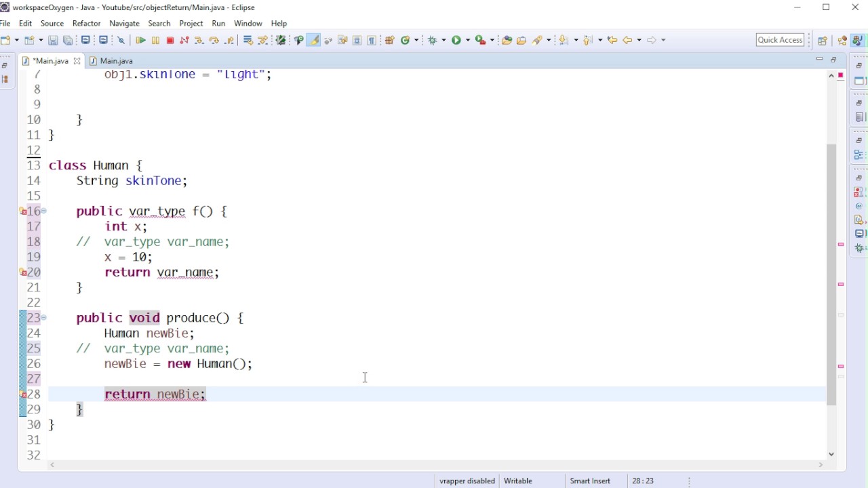This screenshot has width=868, height=488.
Task: Select the unsaved *Main.java tab
Action: click(50, 60)
